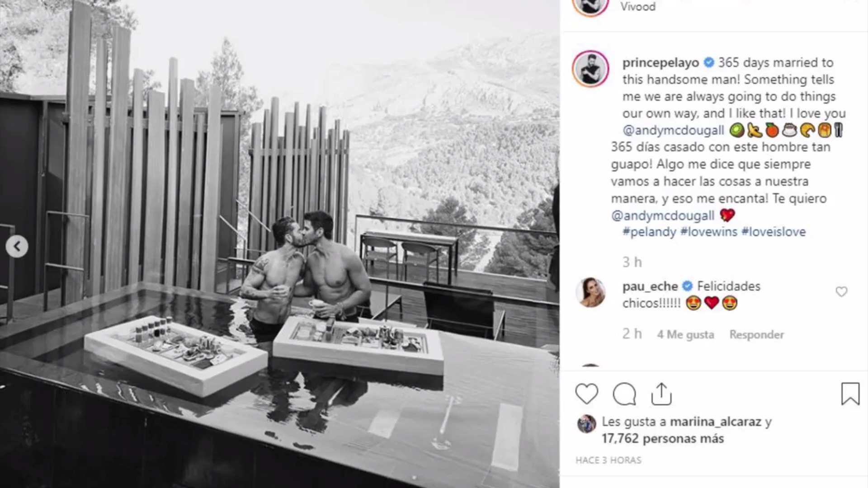Click Responder under pau_eche's comment
The height and width of the screenshot is (488, 868).
click(757, 334)
